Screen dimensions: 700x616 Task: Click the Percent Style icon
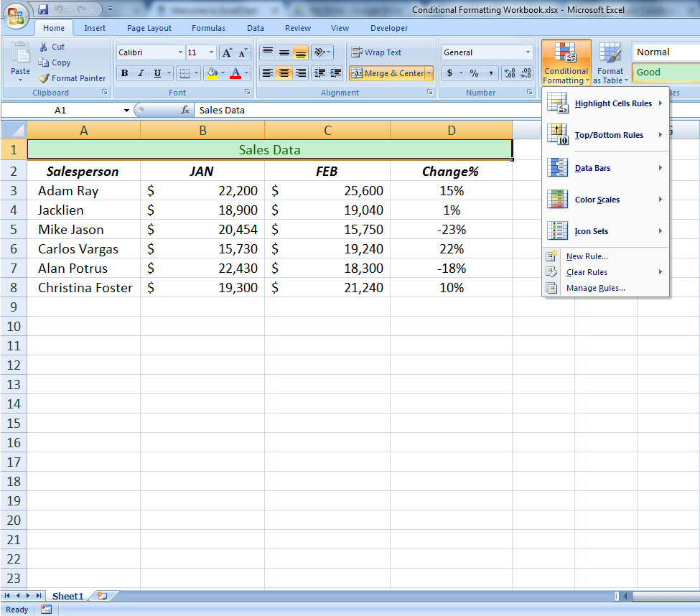point(474,73)
